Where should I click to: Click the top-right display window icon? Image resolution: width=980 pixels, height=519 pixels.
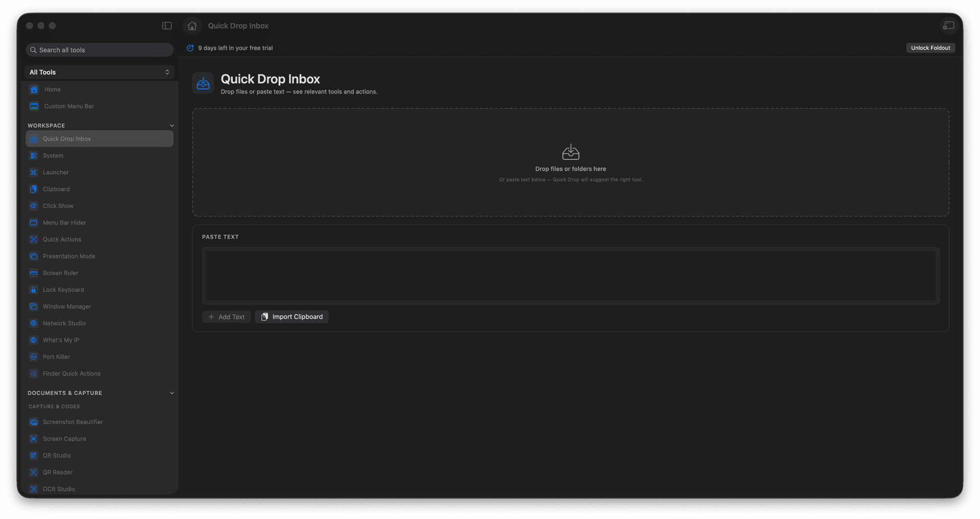click(x=949, y=26)
